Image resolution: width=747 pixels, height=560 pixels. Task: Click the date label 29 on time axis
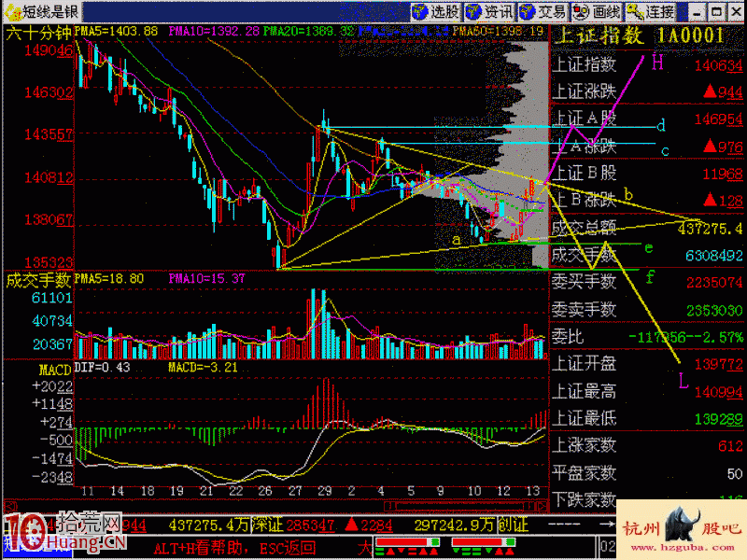[x=325, y=491]
